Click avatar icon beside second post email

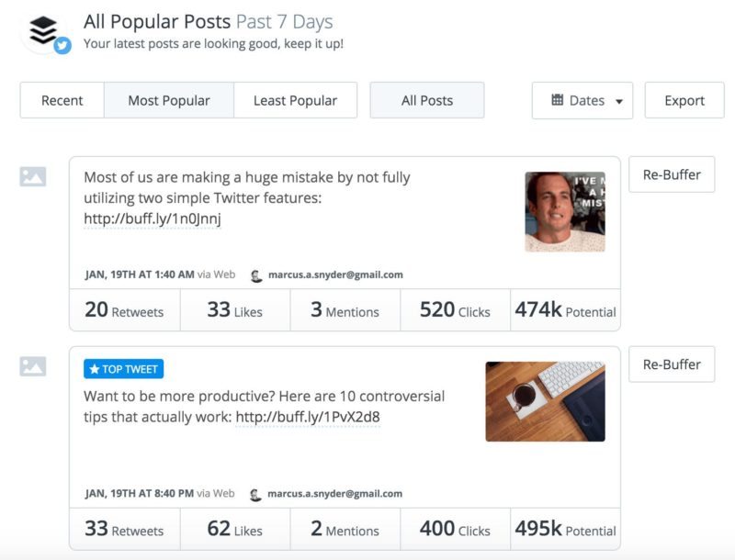tap(255, 495)
